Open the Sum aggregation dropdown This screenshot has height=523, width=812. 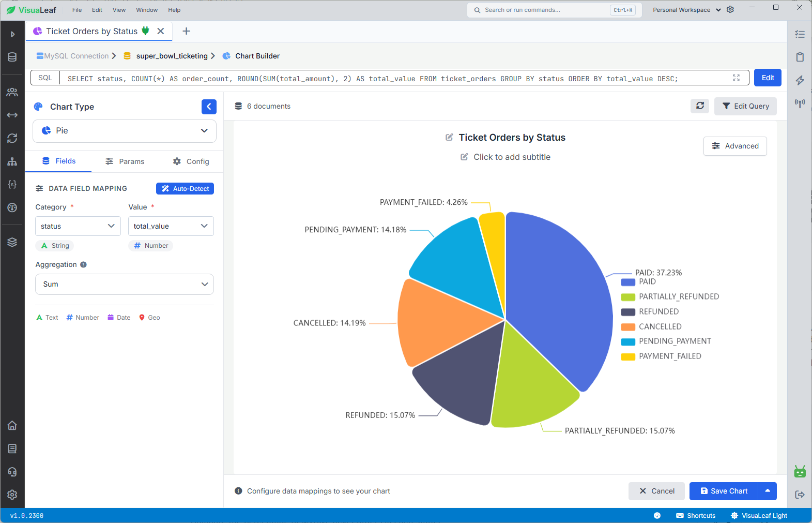coord(125,284)
